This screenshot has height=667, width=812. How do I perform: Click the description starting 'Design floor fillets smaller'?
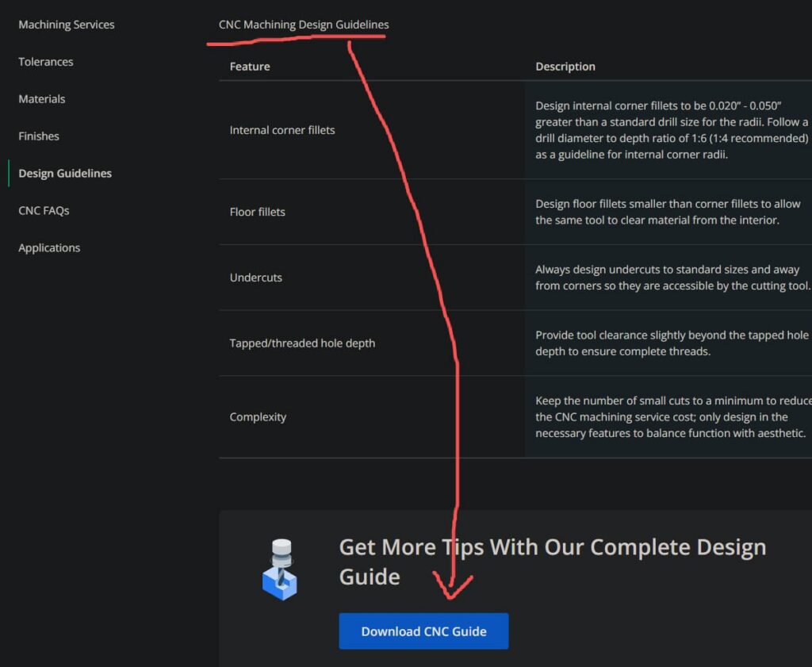(668, 212)
